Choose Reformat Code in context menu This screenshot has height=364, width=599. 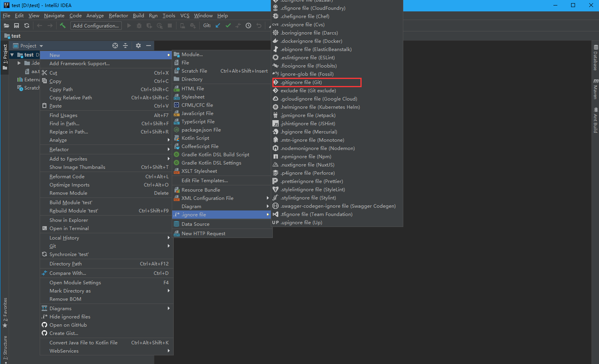point(106,177)
